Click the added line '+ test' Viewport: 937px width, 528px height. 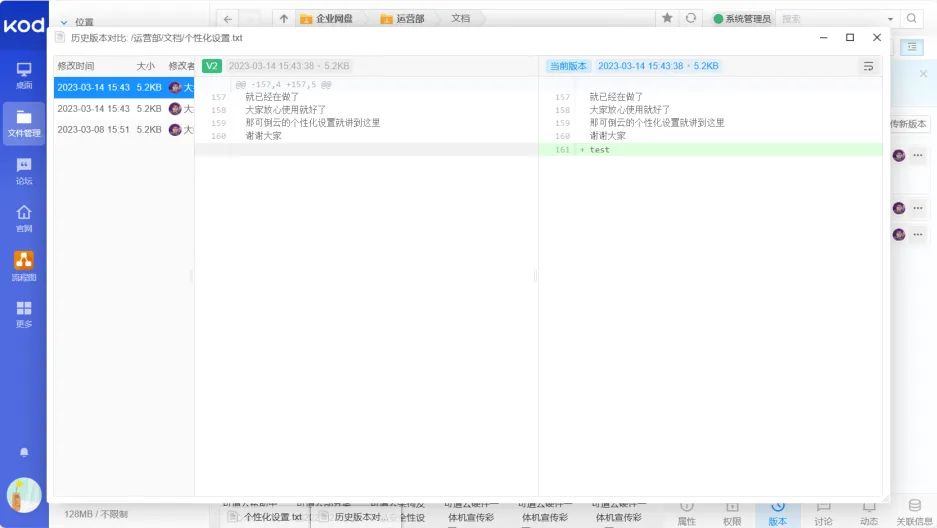pos(711,150)
